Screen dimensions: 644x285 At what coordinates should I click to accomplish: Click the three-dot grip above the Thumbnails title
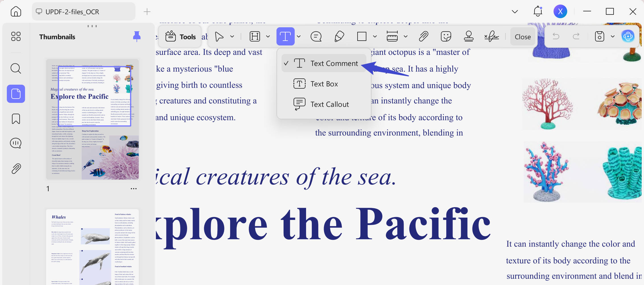[x=92, y=26]
